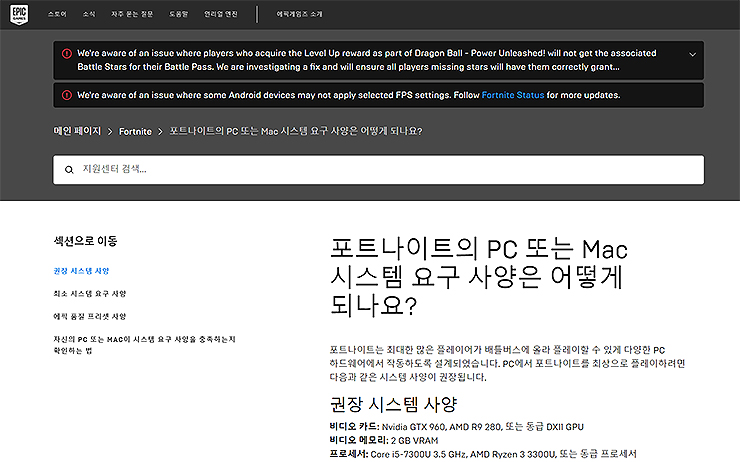Click the 비디오 카드 Nvidia GTX 960 line
The image size is (740, 462).
tap(456, 427)
